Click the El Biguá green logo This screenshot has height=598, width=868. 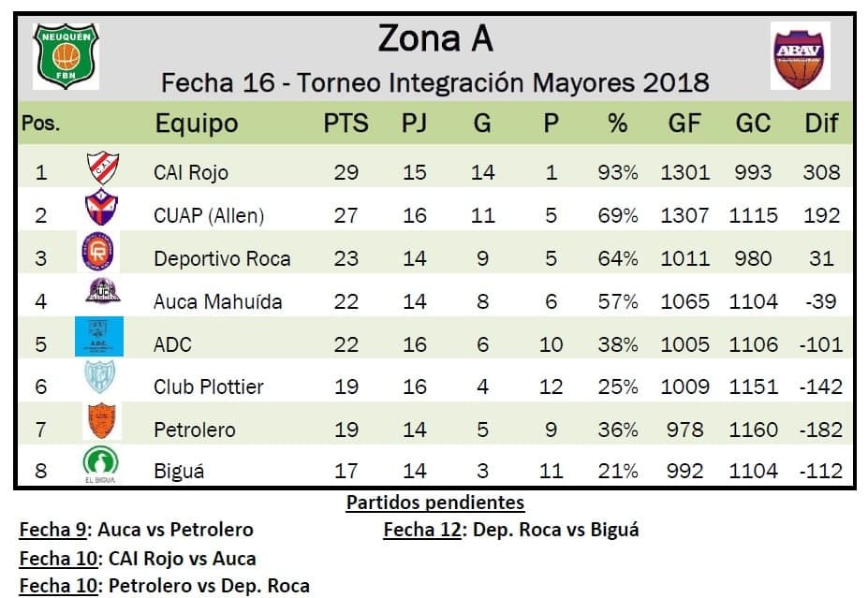[x=99, y=467]
